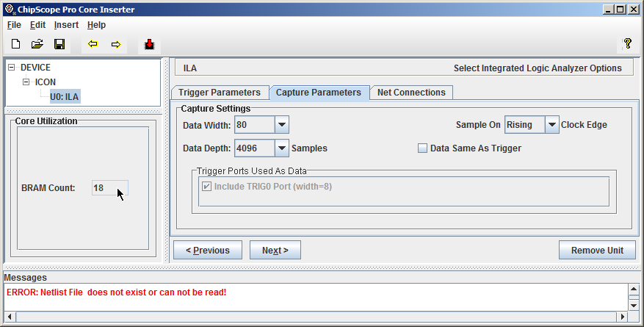Click the horizontal scrollbar track in Messages
The width and height of the screenshot is (644, 327).
pos(316,317)
